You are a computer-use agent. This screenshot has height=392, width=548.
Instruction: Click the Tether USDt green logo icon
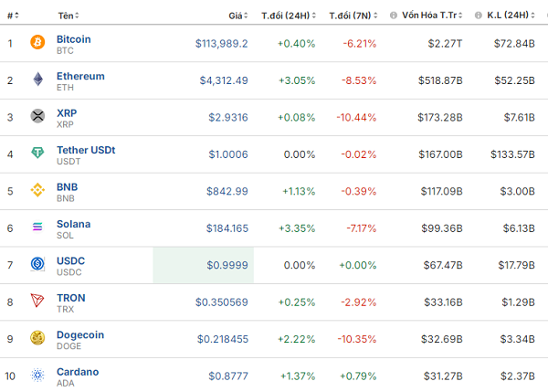pyautogui.click(x=37, y=153)
